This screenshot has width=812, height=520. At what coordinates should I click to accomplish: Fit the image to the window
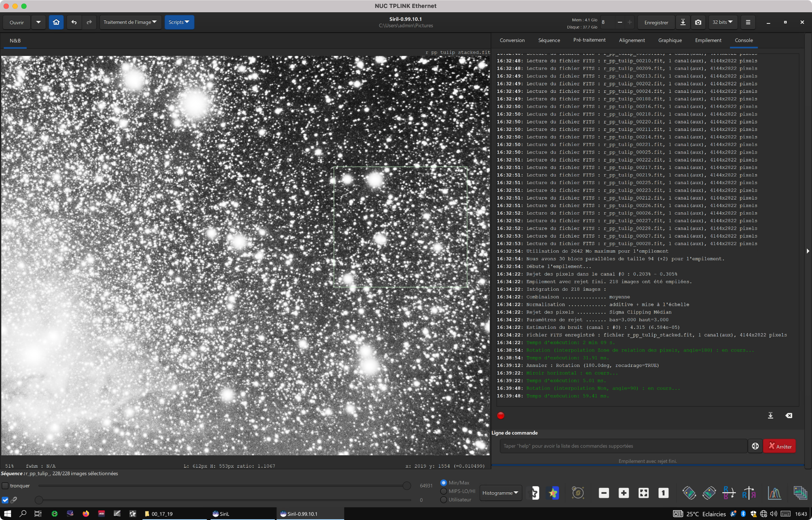coord(643,493)
